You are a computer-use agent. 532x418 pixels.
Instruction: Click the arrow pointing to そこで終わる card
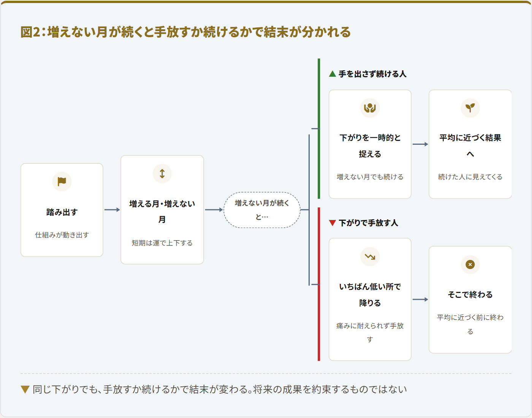pos(420,299)
